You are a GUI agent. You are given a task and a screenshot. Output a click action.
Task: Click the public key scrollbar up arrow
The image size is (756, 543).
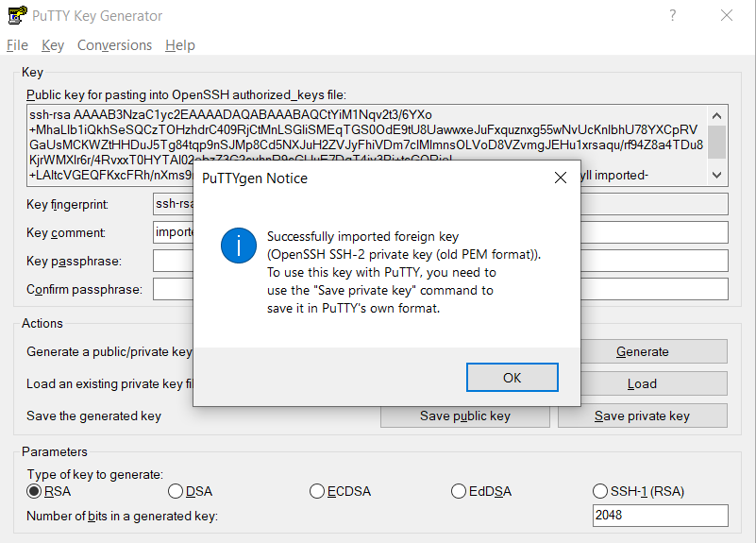pyautogui.click(x=716, y=116)
